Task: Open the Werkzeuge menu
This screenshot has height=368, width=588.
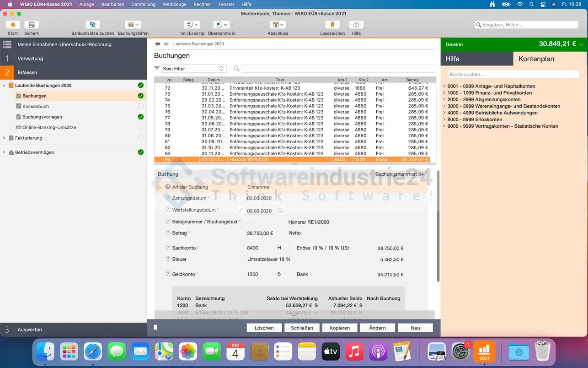Action: [x=174, y=4]
